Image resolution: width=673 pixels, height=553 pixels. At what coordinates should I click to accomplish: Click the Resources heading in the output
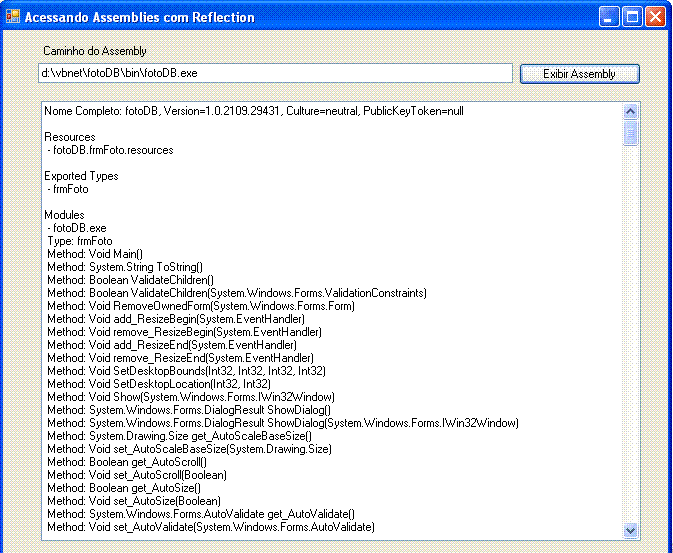coord(70,137)
